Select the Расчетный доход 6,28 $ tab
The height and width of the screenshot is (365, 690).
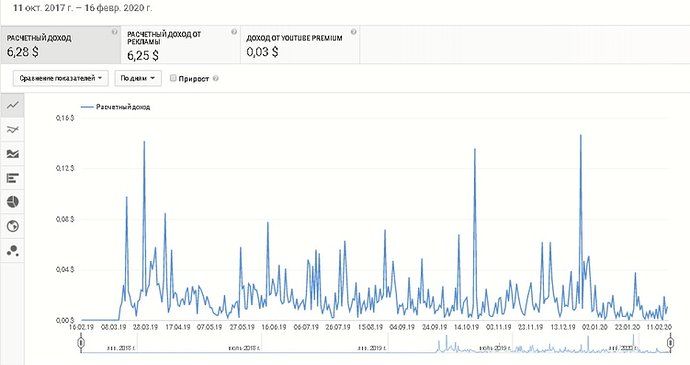[x=61, y=45]
